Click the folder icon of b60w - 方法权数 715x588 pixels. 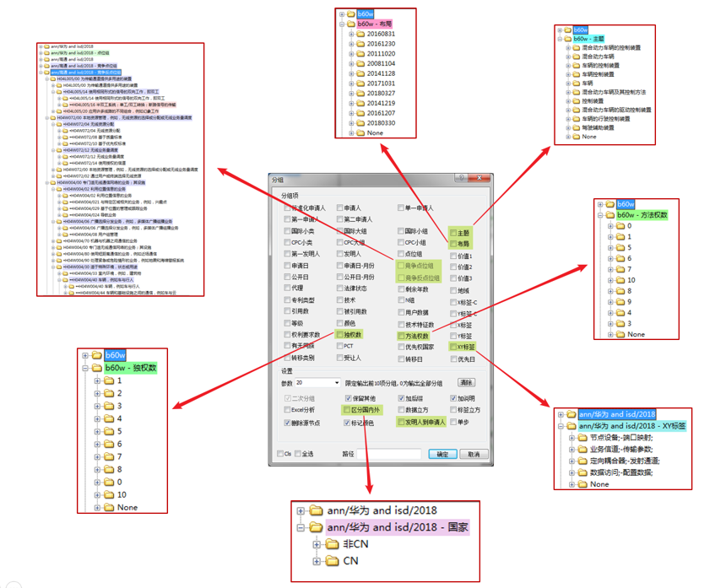[609, 215]
